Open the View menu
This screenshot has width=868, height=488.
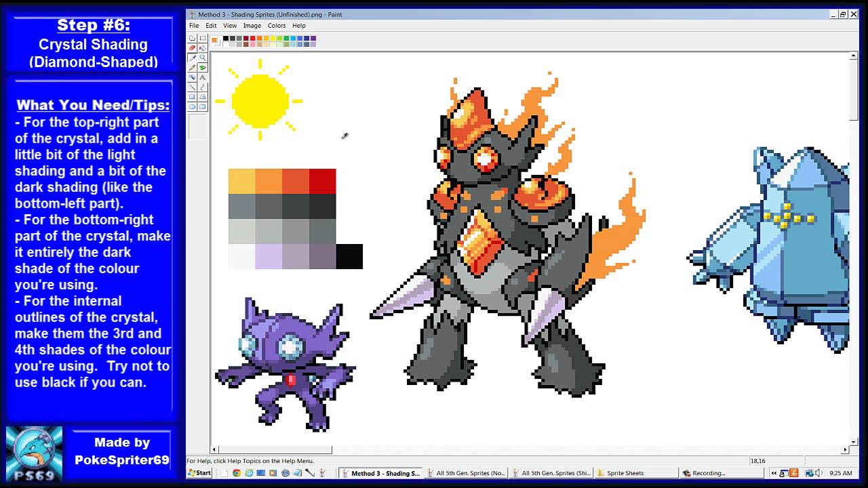[230, 26]
